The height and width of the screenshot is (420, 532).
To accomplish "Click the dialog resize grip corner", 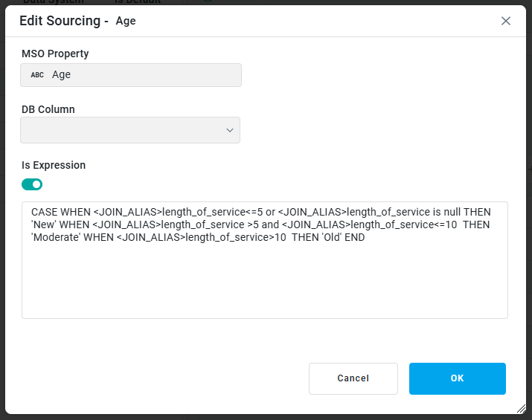I will pyautogui.click(x=520, y=408).
